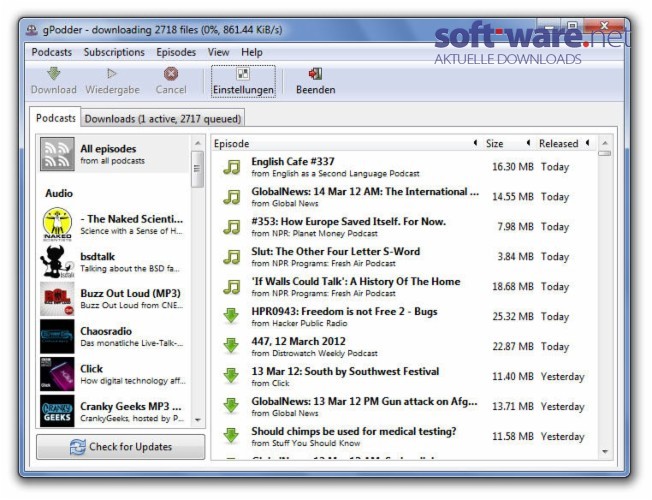Open the Help menu

click(252, 52)
